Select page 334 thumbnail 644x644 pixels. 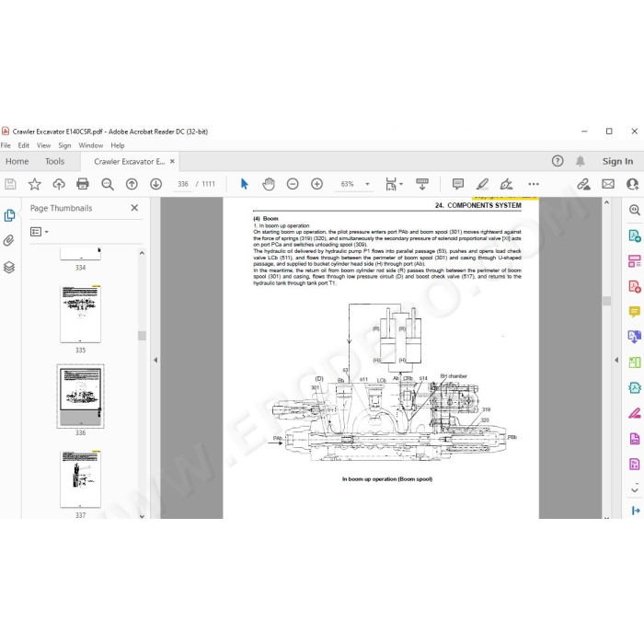[x=81, y=253]
